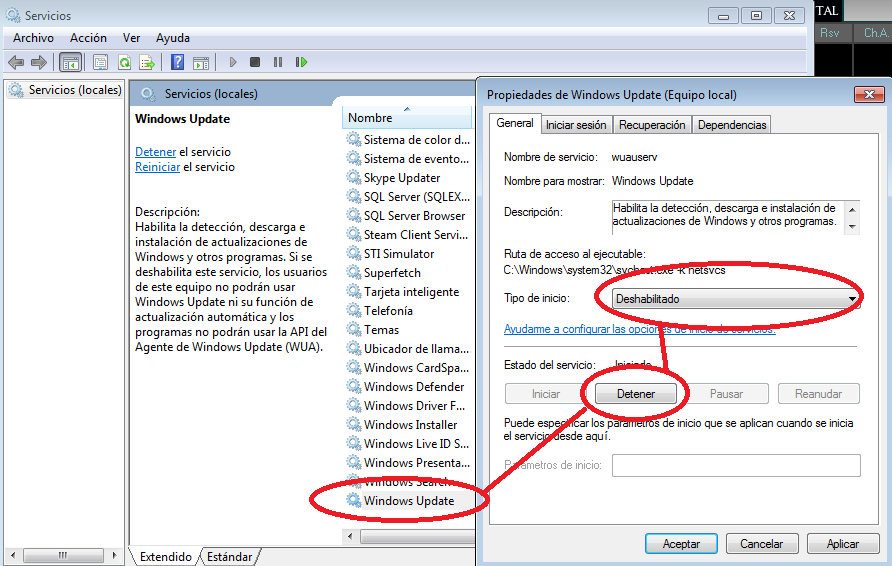Click the Reiniciar el servicio link
892x566 pixels.
158,167
